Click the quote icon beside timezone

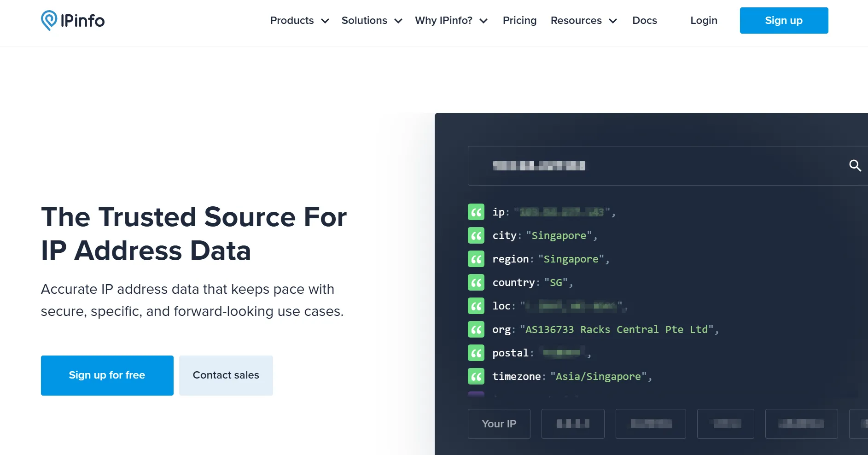point(476,376)
